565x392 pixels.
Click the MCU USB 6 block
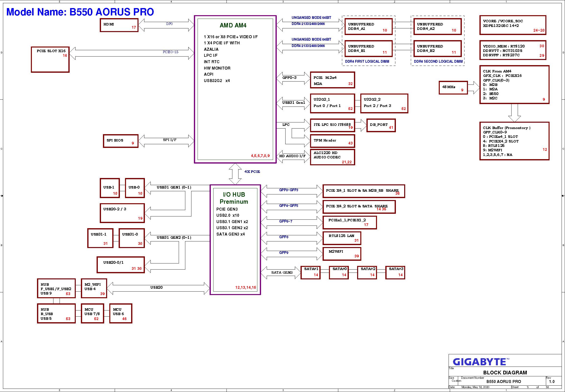121,314
